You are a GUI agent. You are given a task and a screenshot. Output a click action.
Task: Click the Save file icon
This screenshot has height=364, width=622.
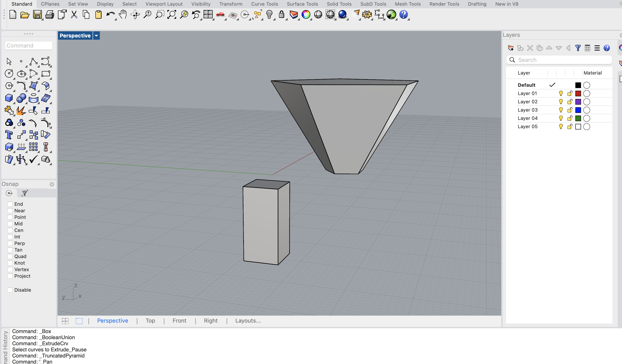click(x=37, y=15)
